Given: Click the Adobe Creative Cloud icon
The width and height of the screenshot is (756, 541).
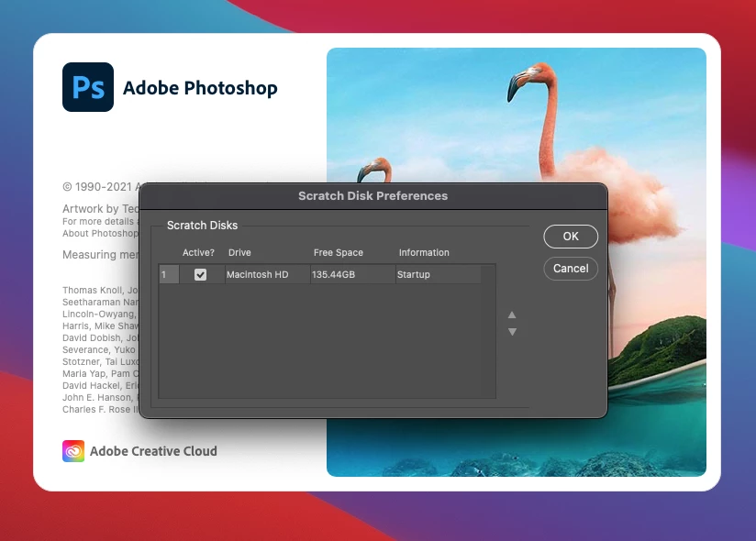Looking at the screenshot, I should coord(73,451).
